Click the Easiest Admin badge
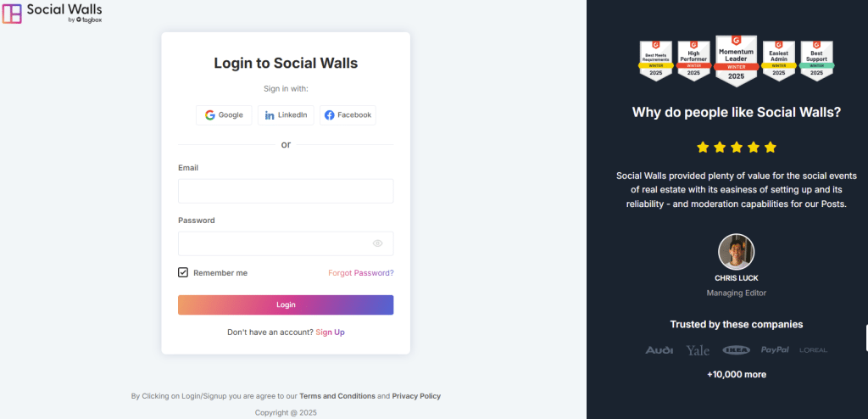Image resolution: width=868 pixels, height=419 pixels. pos(778,61)
